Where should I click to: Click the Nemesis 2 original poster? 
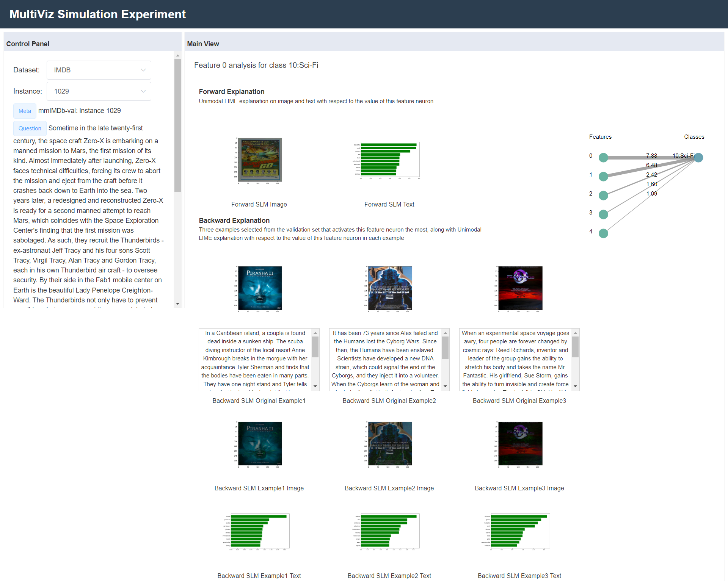(390, 288)
